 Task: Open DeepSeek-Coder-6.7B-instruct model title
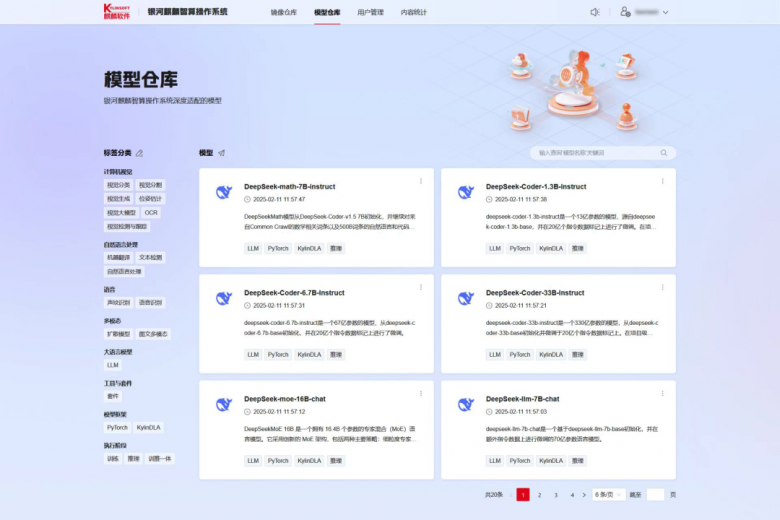tap(294, 293)
